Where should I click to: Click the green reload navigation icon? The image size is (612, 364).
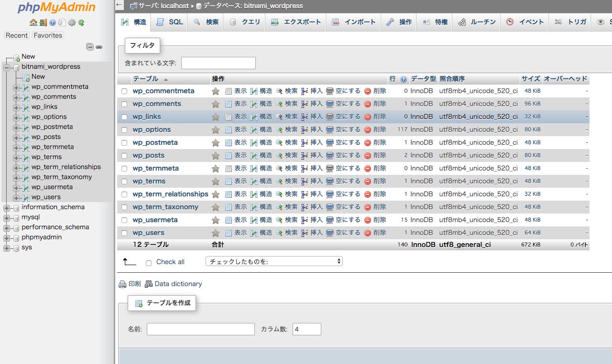point(81,22)
